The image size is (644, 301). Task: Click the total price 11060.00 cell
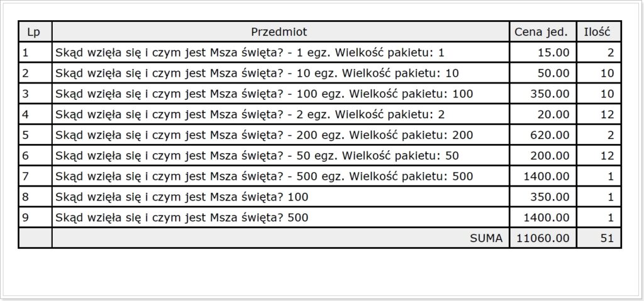[x=543, y=238]
